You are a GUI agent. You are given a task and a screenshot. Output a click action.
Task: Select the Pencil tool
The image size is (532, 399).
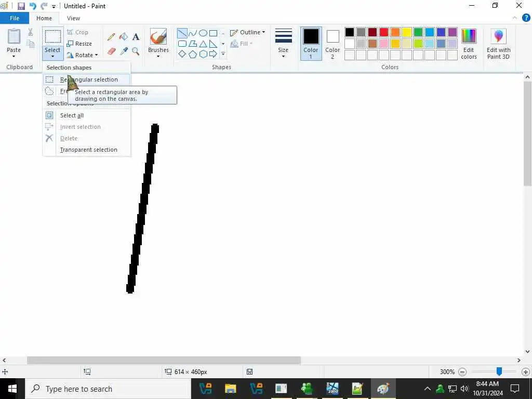click(x=111, y=37)
